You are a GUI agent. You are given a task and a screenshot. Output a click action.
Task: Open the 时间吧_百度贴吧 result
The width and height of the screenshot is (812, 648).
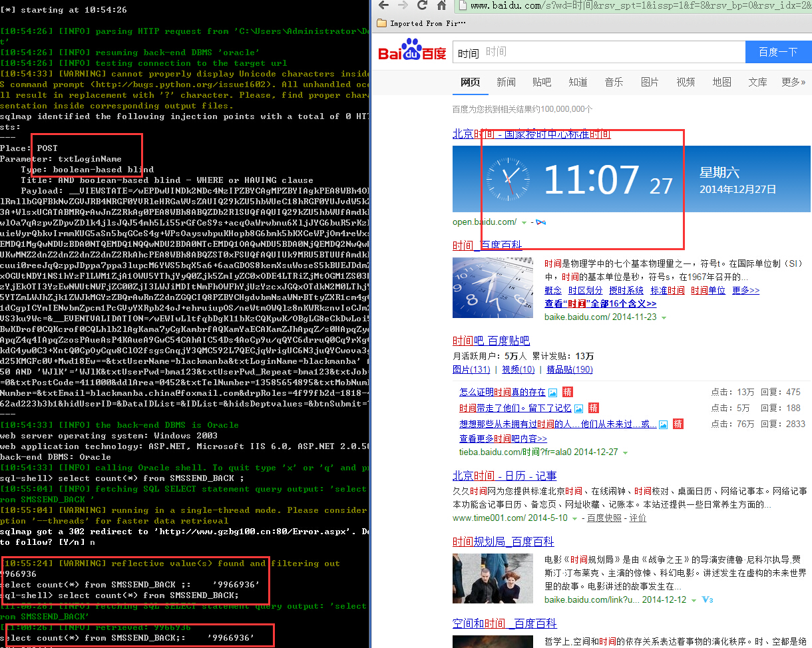491,341
